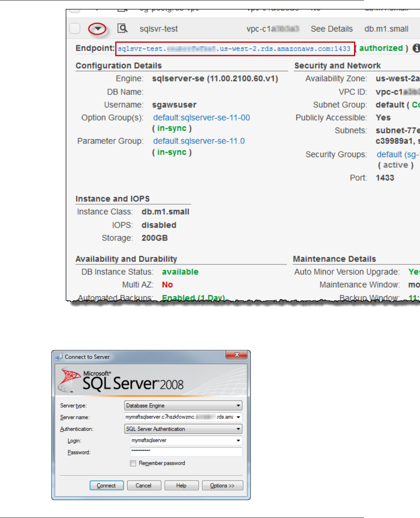
Task: Enable the Remember password checkbox
Action: click(x=133, y=463)
